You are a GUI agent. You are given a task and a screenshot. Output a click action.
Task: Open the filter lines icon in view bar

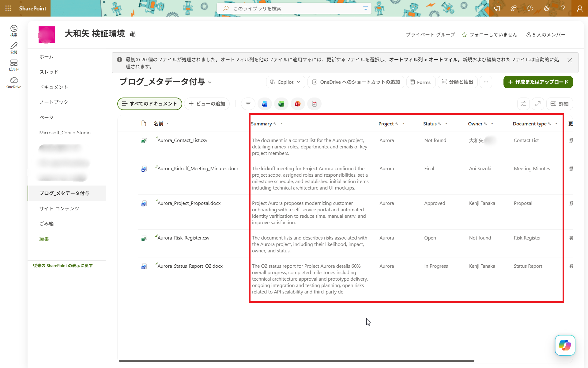click(248, 104)
